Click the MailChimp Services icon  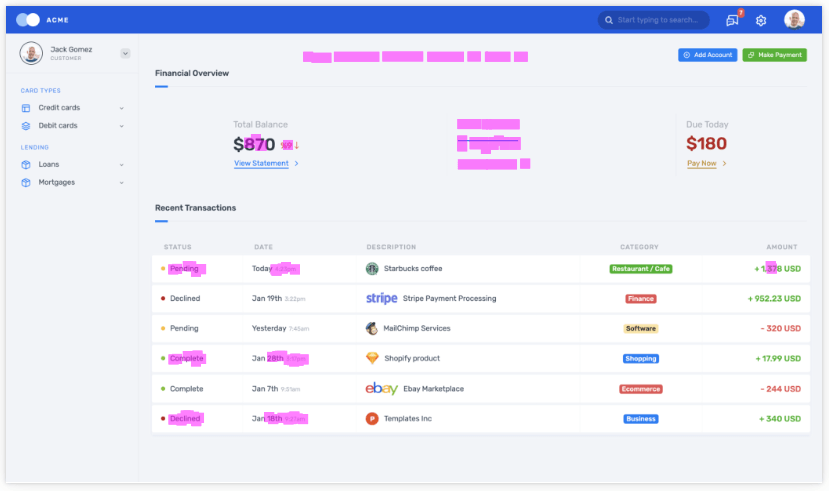(372, 328)
